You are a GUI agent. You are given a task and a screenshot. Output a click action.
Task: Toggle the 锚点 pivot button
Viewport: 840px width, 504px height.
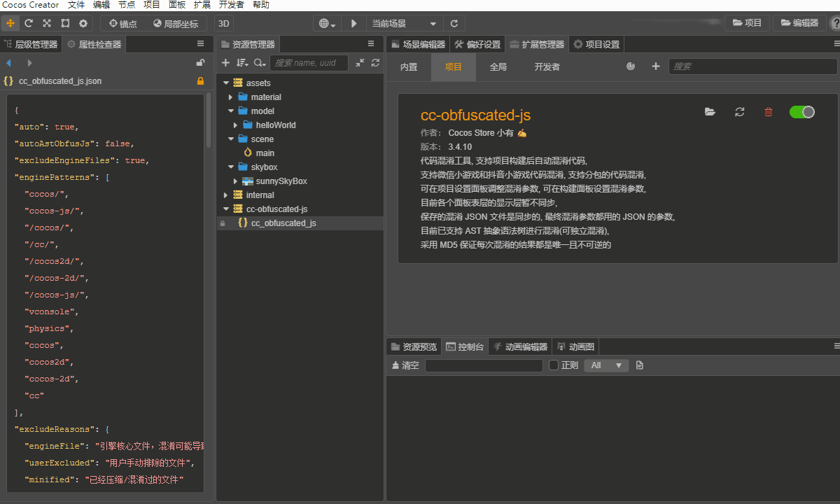[x=122, y=23]
